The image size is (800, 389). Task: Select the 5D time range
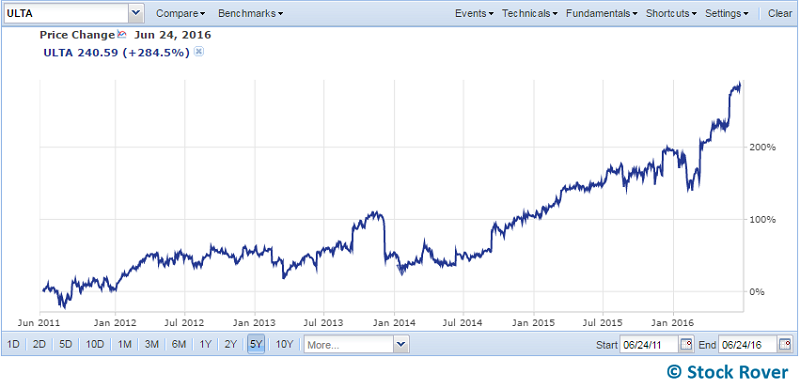(x=66, y=345)
